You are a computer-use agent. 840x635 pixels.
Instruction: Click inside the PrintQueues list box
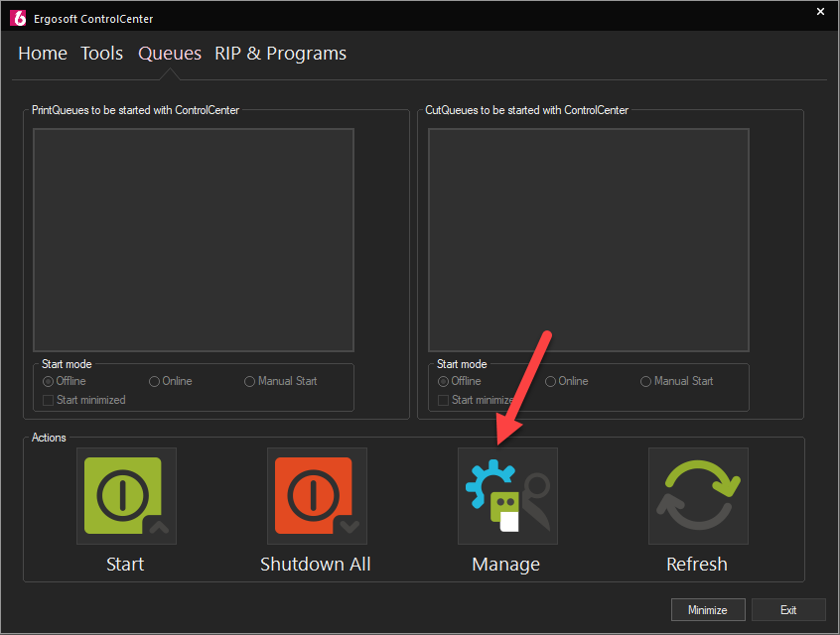pyautogui.click(x=194, y=240)
